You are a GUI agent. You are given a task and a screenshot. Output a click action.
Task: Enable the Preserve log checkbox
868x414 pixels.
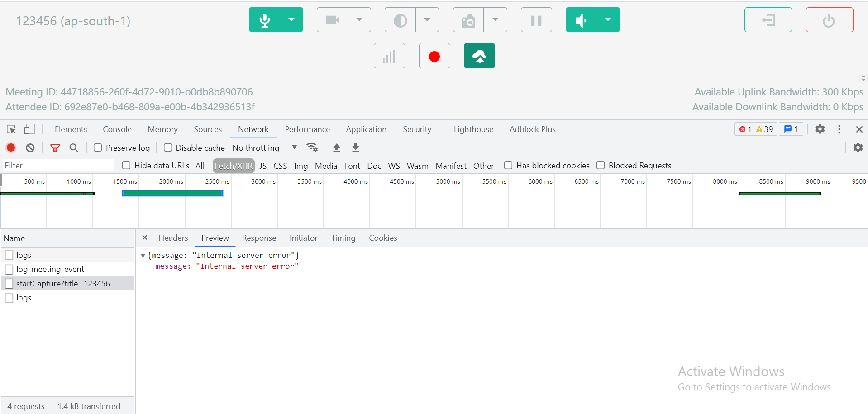coord(98,148)
